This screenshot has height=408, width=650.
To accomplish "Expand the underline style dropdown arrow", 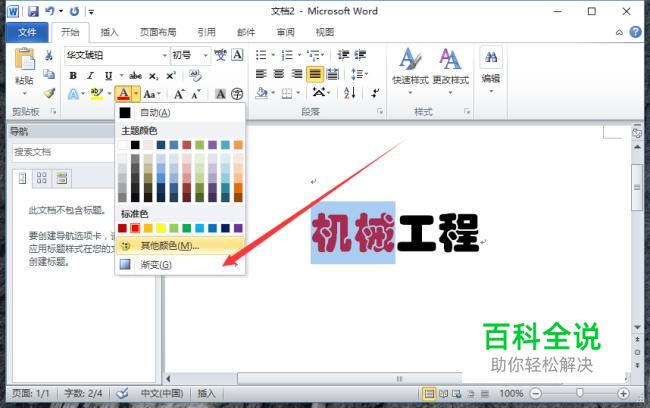I will click(121, 75).
